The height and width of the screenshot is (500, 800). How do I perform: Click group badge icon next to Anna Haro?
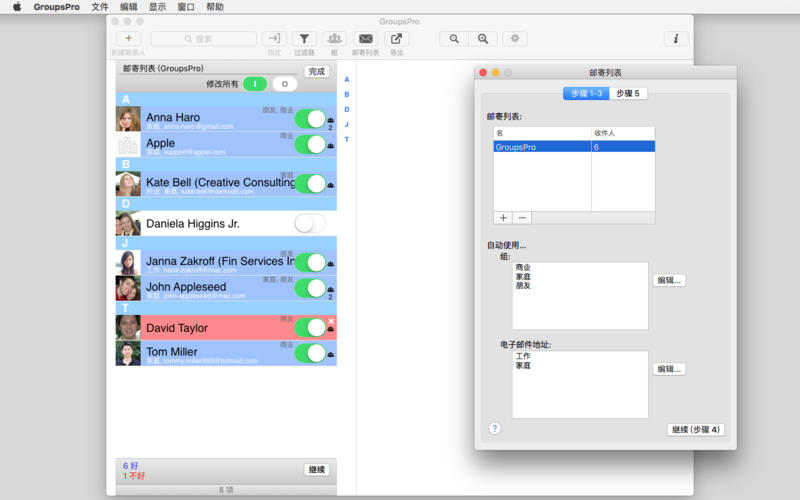coord(331,120)
